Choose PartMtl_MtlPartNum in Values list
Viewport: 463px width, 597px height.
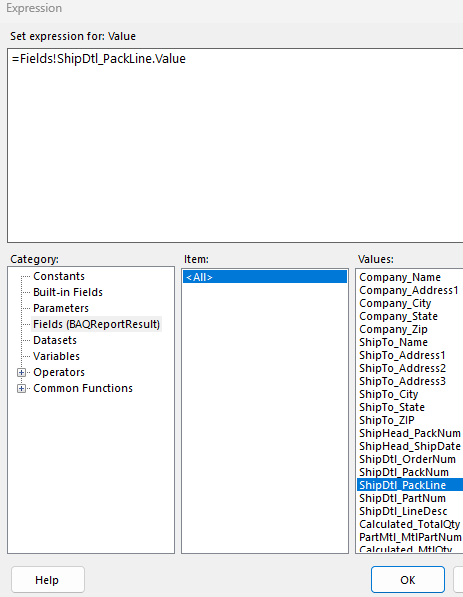click(410, 537)
